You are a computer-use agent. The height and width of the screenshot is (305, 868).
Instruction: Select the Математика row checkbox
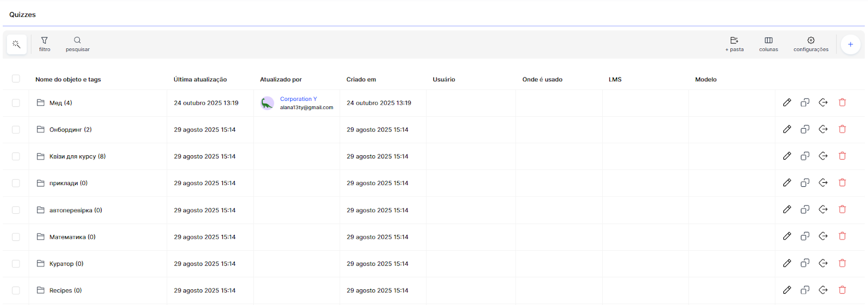pyautogui.click(x=16, y=237)
